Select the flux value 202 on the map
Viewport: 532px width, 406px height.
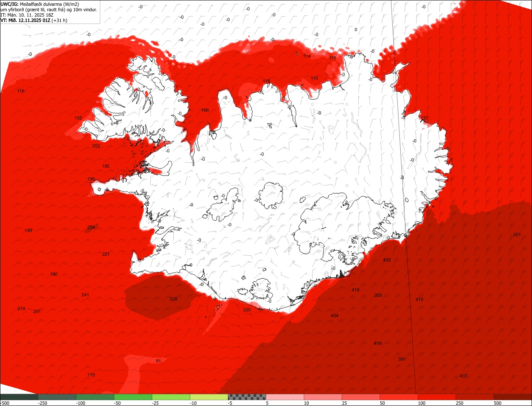pos(96,146)
